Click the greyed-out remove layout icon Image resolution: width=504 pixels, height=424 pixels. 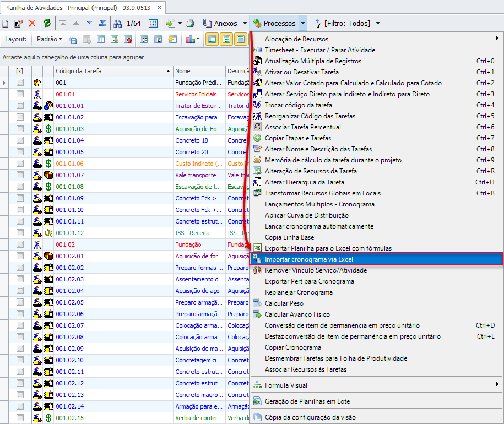pos(86,39)
